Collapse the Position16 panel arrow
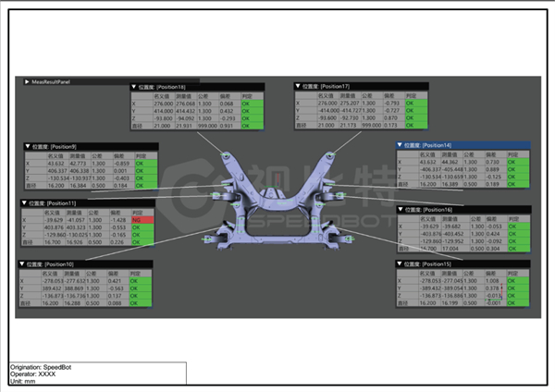The width and height of the screenshot is (555, 392). click(401, 210)
